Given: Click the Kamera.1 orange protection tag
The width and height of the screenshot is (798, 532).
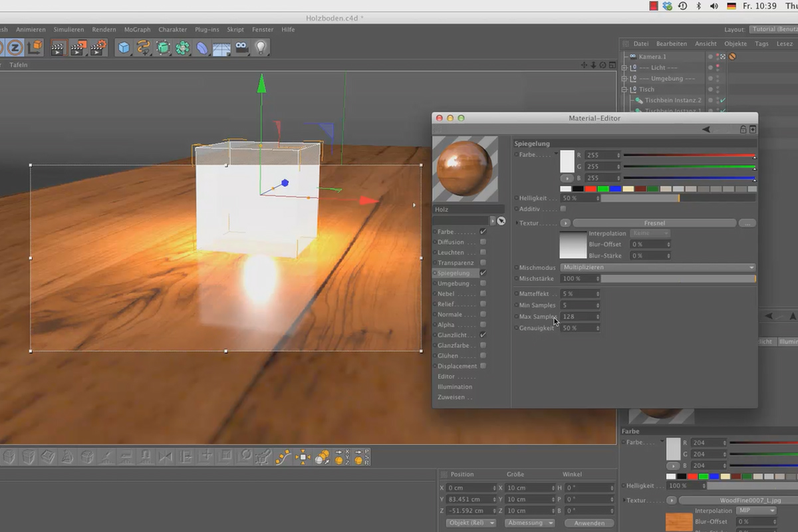Looking at the screenshot, I should click(x=732, y=57).
